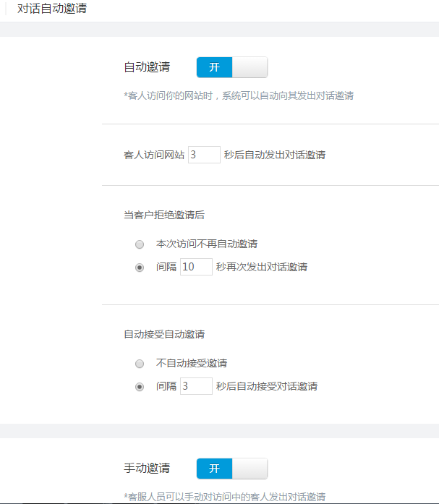439x504 pixels.
Task: Click the 手动邀请 setting label
Action: click(x=147, y=469)
